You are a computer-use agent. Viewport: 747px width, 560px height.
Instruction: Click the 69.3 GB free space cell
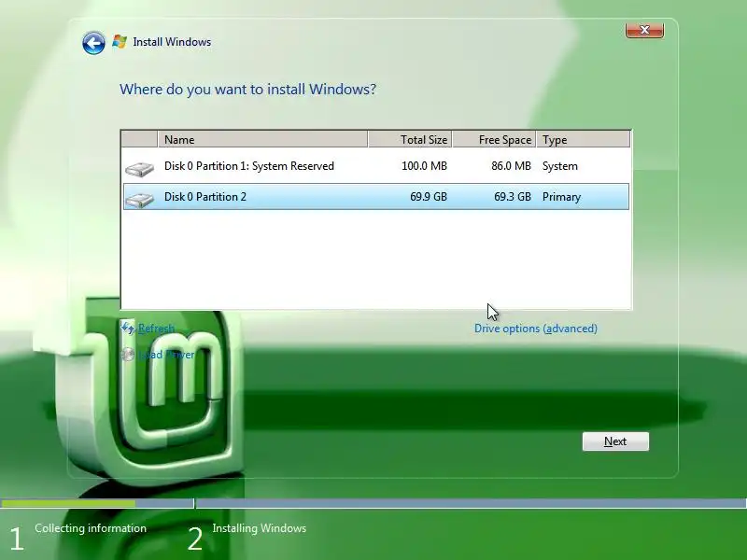pyautogui.click(x=512, y=197)
